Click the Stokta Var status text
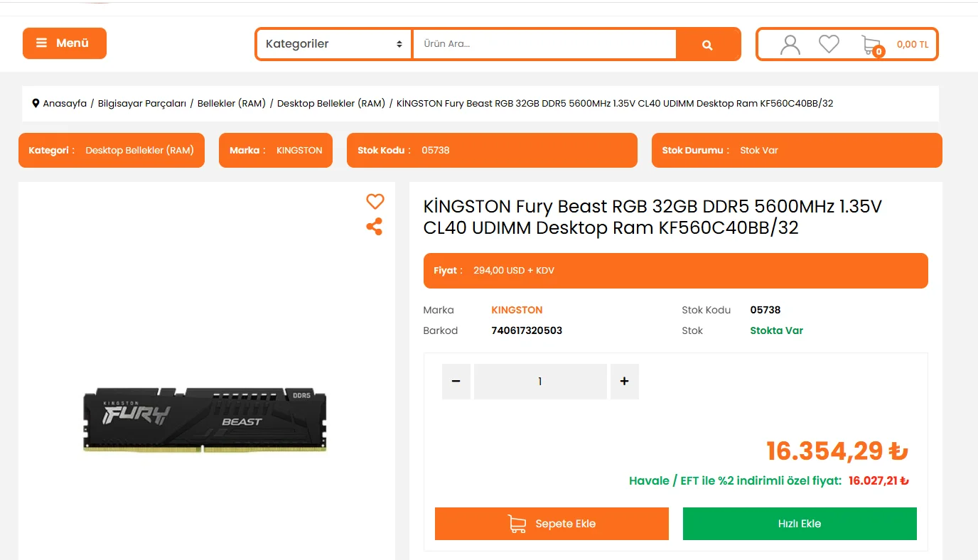 click(777, 330)
